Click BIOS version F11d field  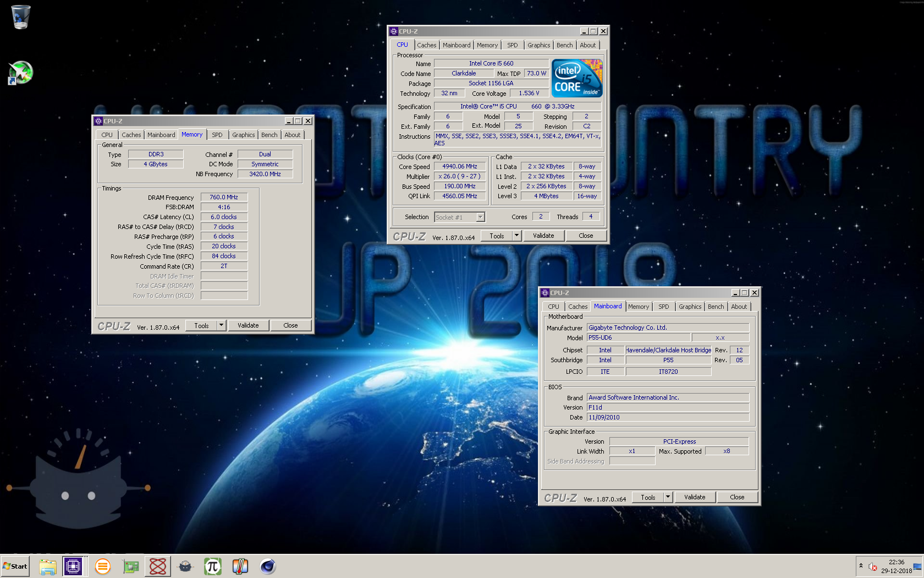(x=668, y=407)
